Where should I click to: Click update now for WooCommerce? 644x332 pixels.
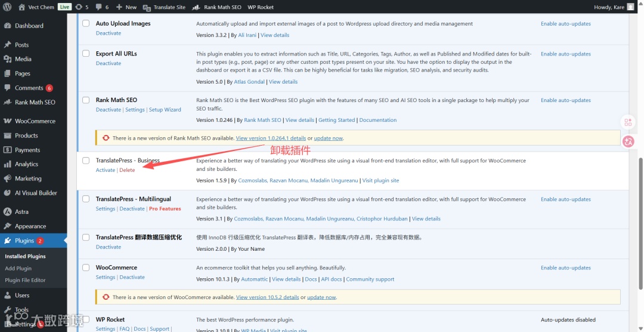coord(321,297)
